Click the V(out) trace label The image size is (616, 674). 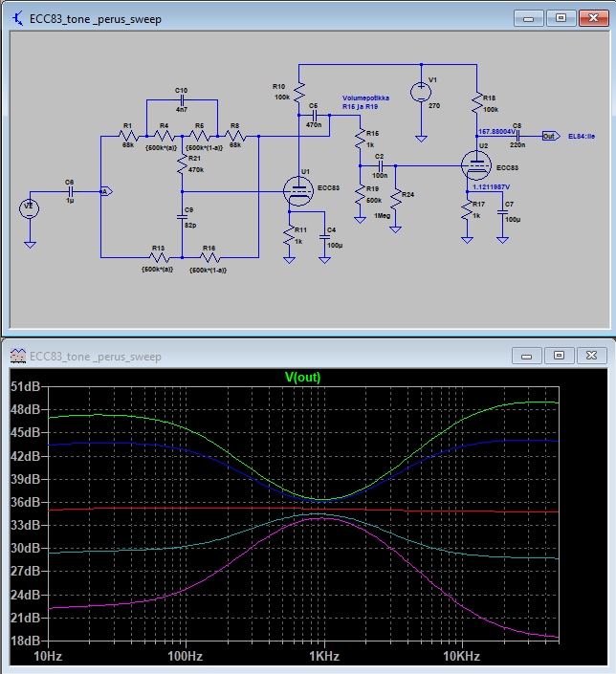[x=303, y=377]
